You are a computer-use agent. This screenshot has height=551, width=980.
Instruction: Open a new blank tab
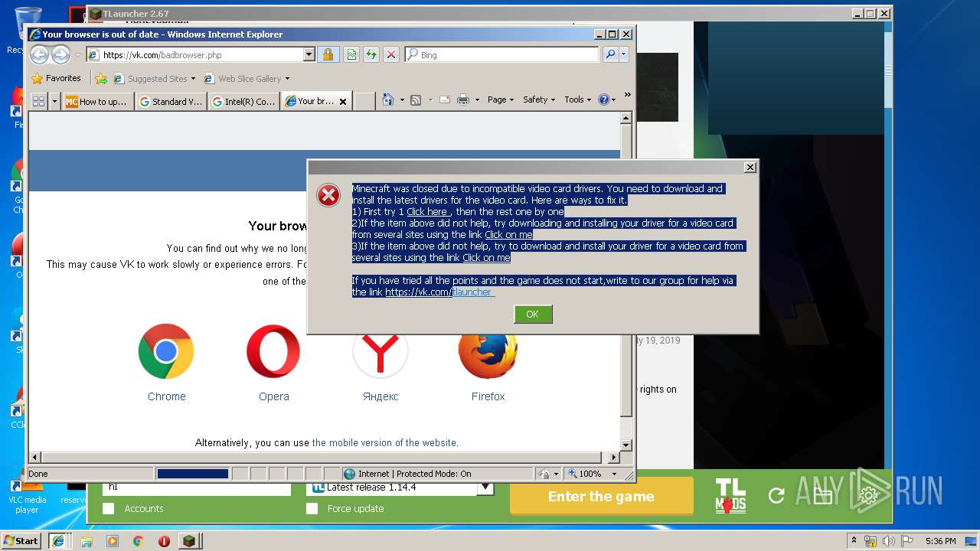pyautogui.click(x=364, y=101)
